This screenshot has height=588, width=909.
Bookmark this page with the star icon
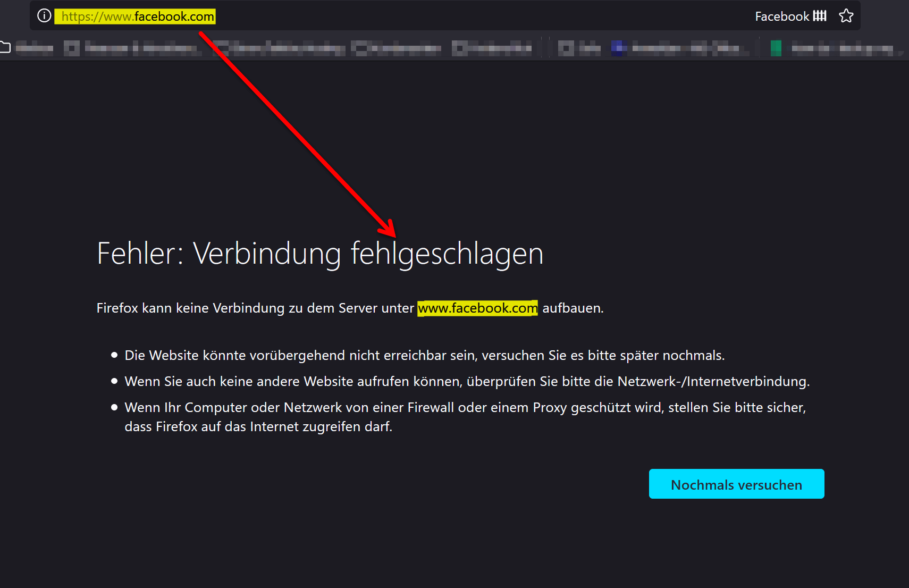tap(846, 16)
